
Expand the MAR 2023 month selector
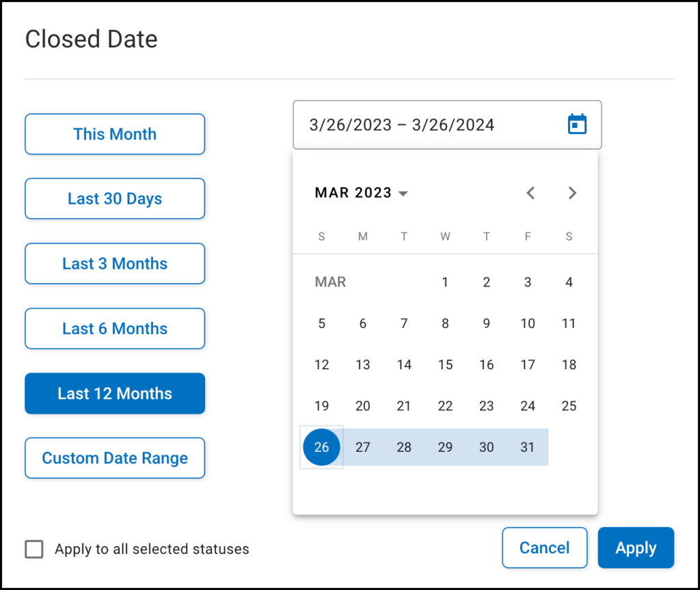(361, 193)
